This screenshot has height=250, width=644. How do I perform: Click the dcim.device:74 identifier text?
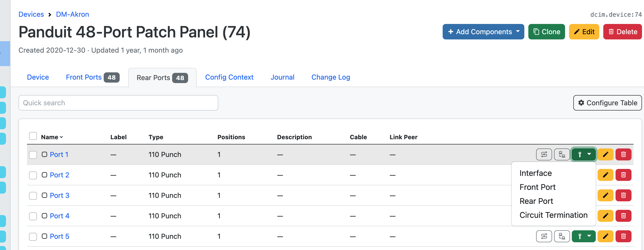(x=616, y=15)
